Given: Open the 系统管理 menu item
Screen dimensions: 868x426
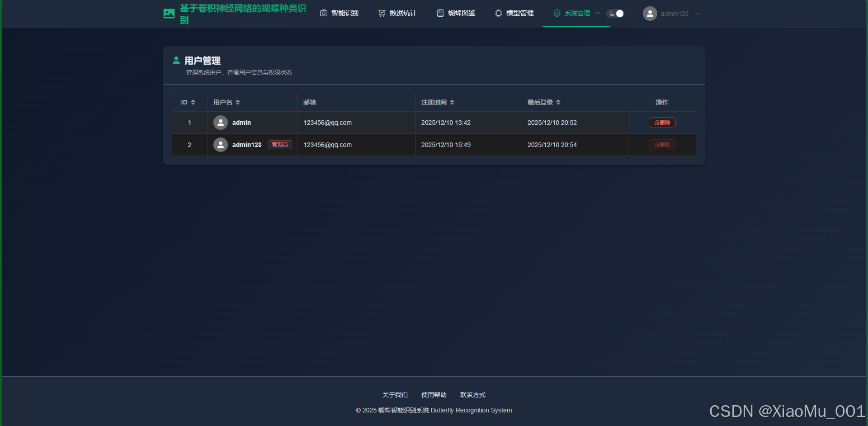Looking at the screenshot, I should pos(576,13).
